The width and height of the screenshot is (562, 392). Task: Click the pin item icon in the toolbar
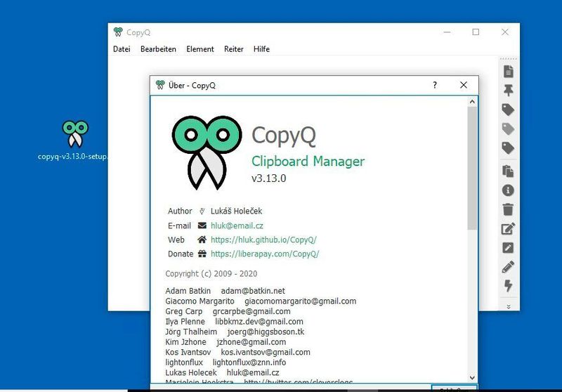pos(508,91)
